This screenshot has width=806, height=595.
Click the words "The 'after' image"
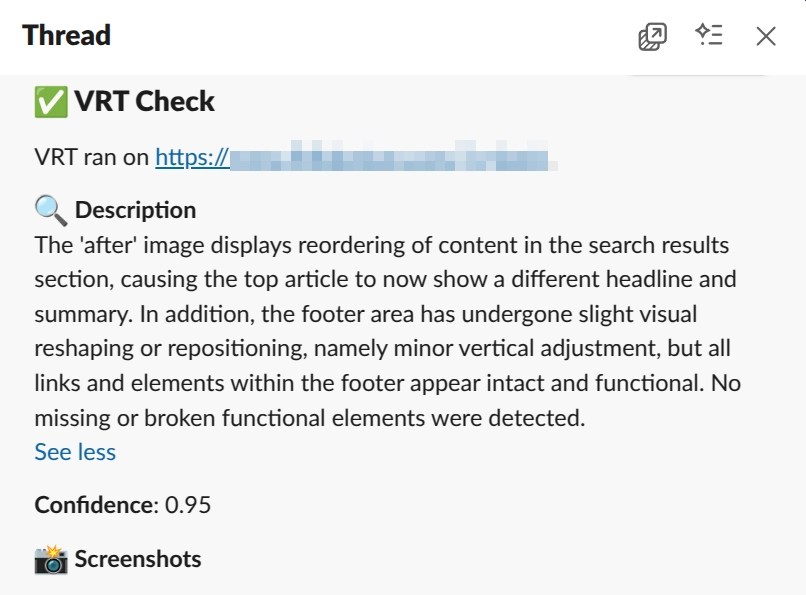[x=109, y=245]
